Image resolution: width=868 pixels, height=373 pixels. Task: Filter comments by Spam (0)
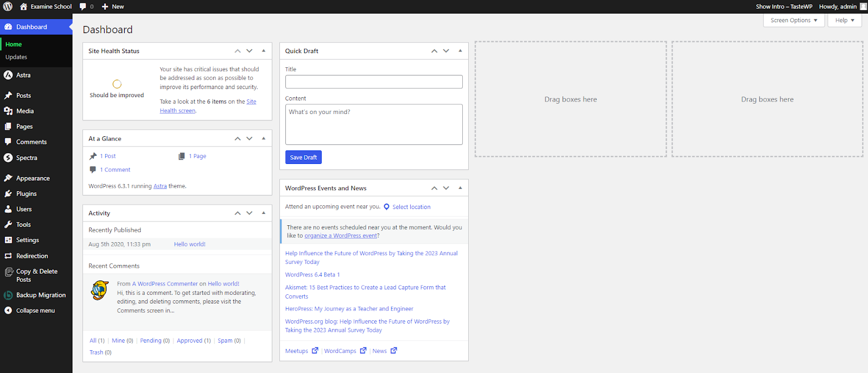pyautogui.click(x=229, y=341)
